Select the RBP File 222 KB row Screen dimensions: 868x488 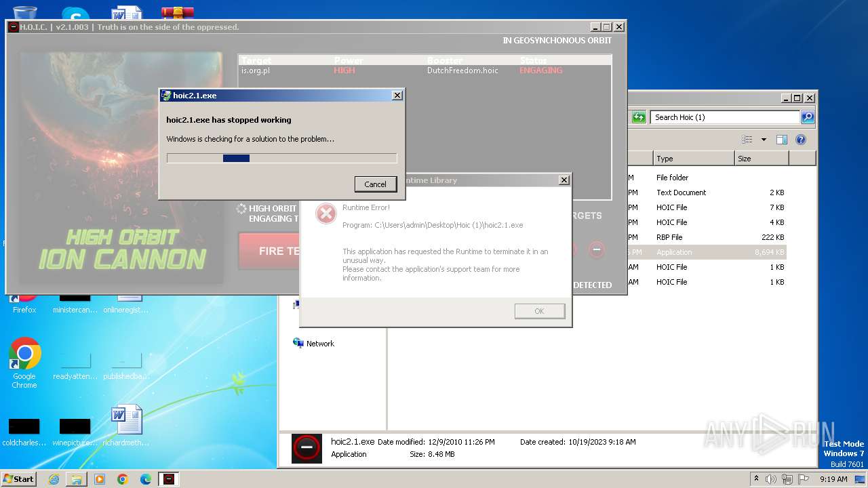pos(707,237)
